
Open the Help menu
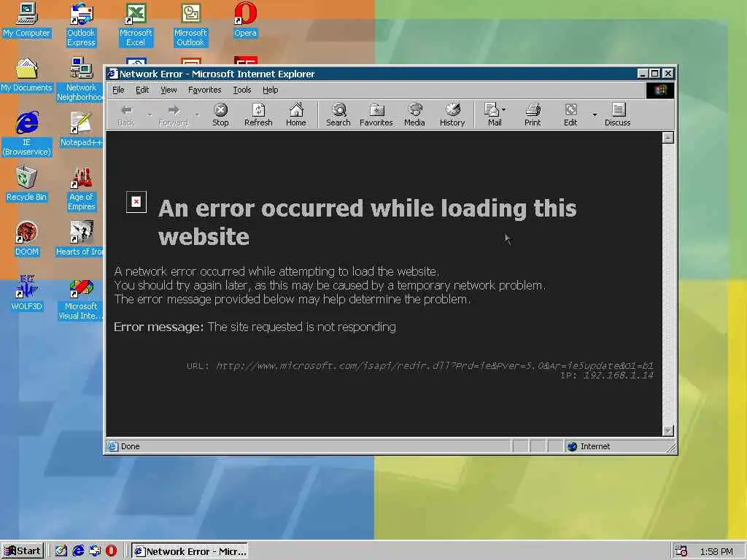point(270,90)
